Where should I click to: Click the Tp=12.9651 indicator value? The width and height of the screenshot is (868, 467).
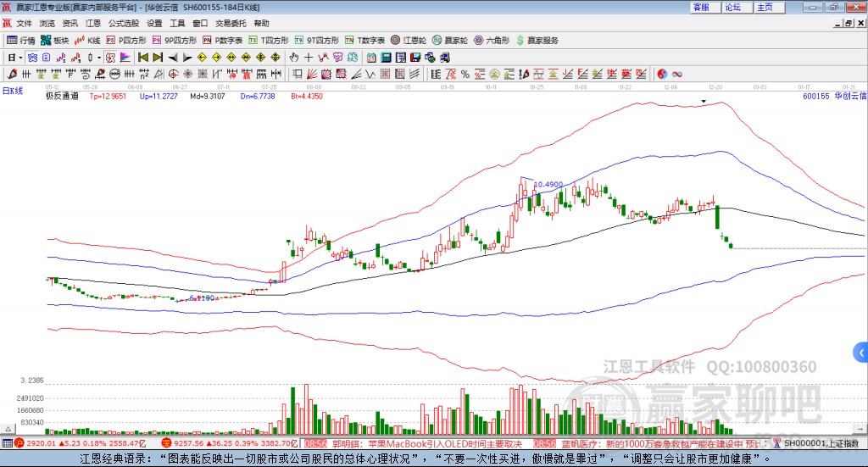pyautogui.click(x=108, y=97)
